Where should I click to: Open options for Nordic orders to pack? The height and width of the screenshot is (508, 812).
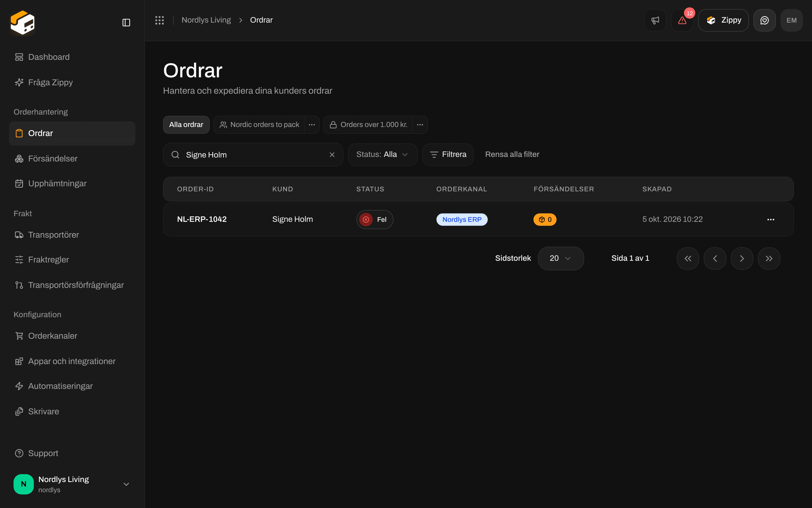[312, 125]
